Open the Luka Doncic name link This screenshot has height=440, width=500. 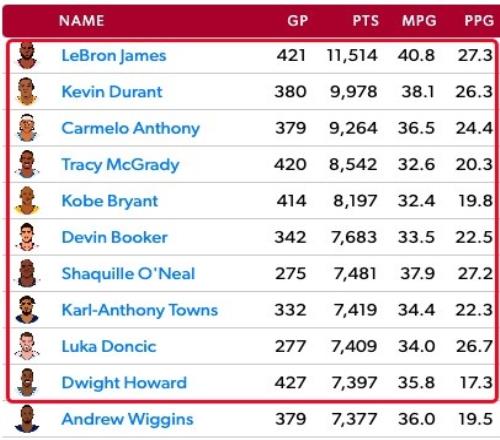[109, 346]
